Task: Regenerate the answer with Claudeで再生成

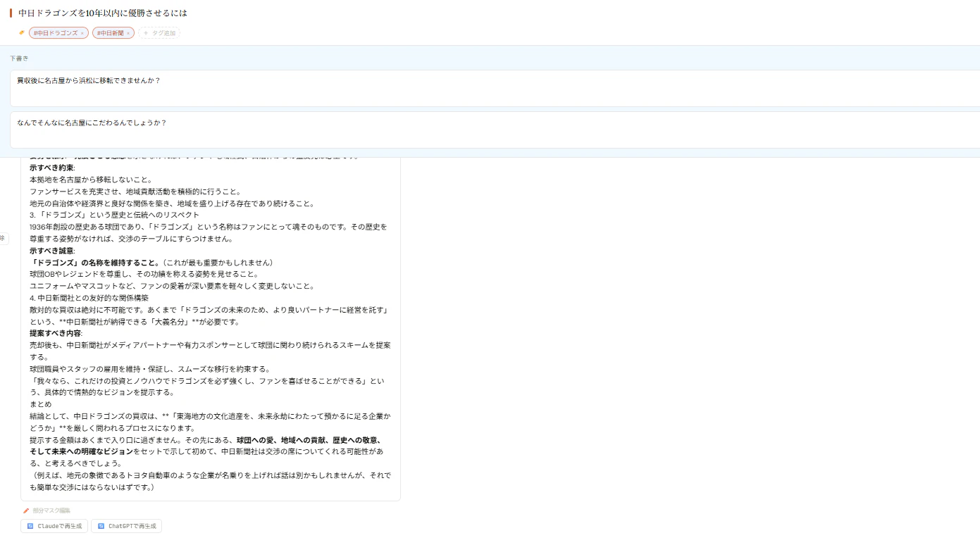Action: click(x=54, y=526)
